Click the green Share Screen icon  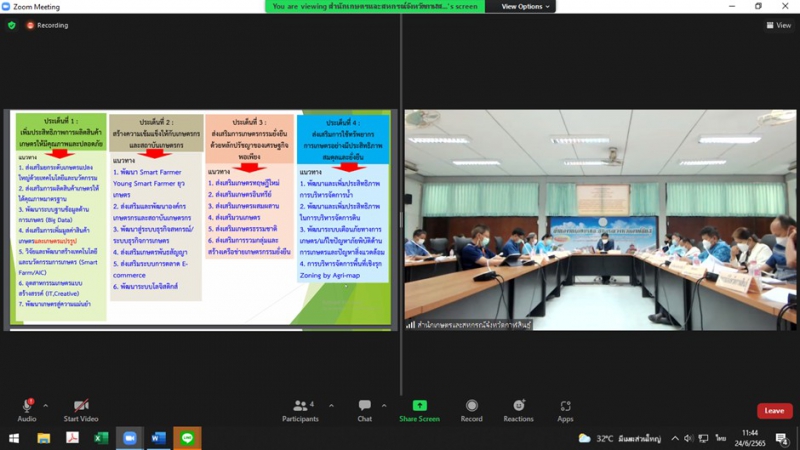click(419, 408)
